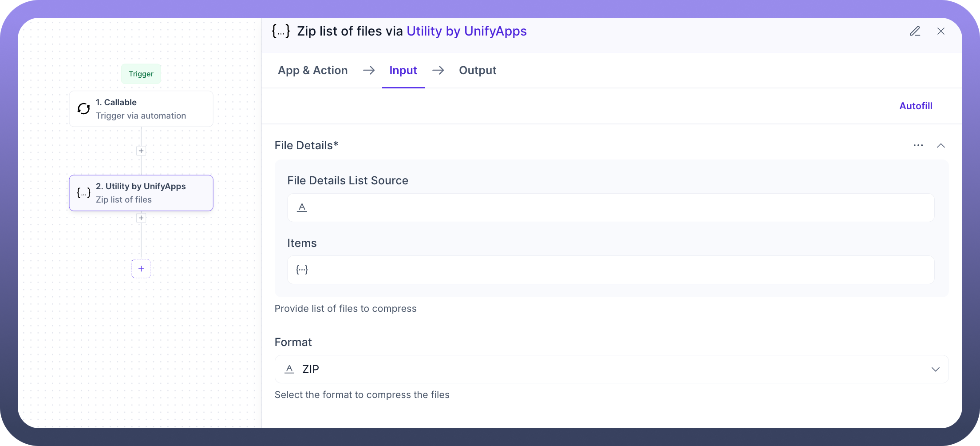This screenshot has width=980, height=446.
Task: Click the three-dots menu beside File Details
Action: [918, 145]
